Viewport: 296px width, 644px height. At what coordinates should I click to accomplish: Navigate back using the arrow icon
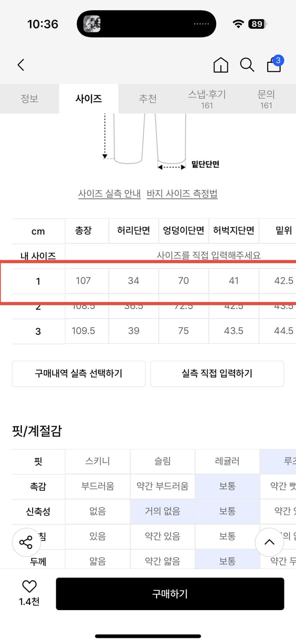tap(21, 64)
